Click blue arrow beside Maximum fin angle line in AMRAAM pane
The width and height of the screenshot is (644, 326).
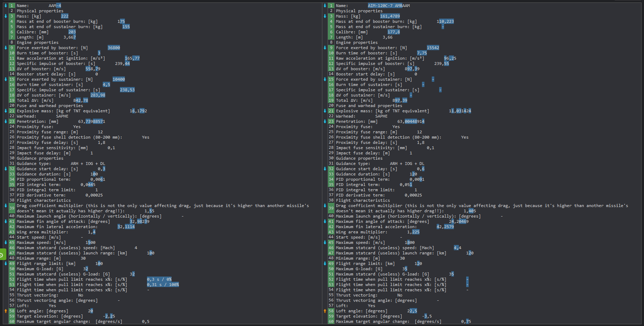pyautogui.click(x=325, y=221)
